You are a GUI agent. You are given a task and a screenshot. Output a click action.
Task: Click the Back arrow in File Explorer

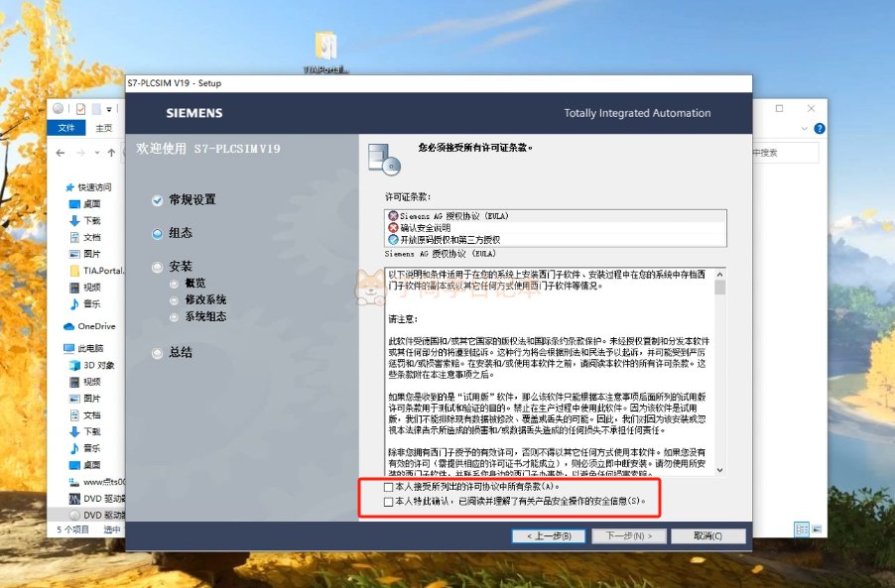click(x=61, y=153)
